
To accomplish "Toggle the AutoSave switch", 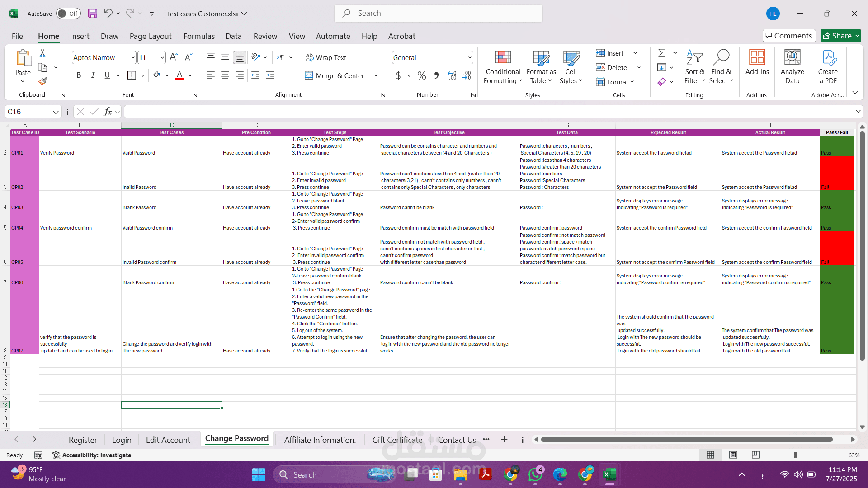I will [68, 14].
